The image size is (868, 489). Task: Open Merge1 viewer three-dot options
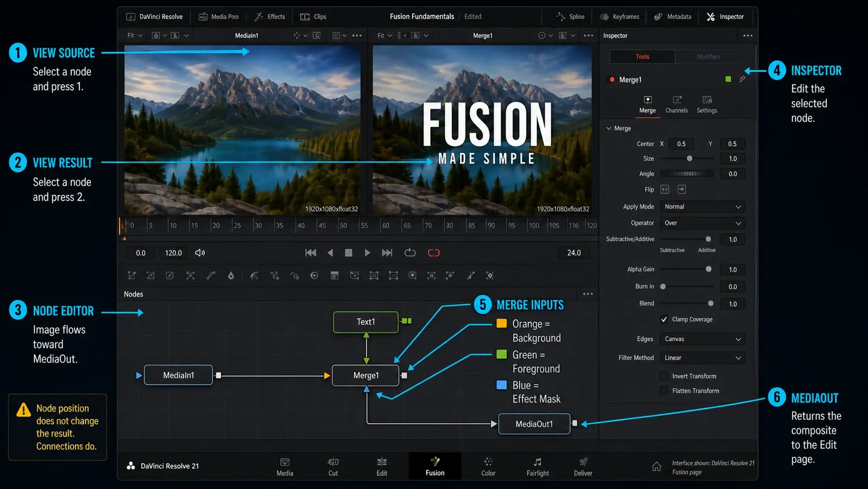(588, 35)
